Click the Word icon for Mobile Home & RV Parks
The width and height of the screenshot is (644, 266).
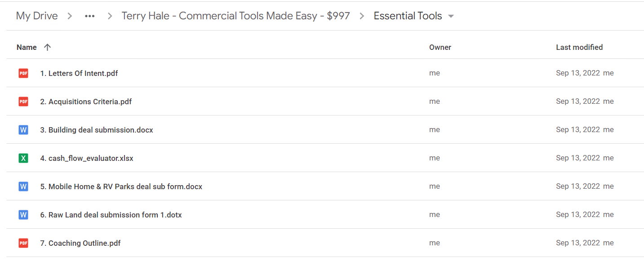point(23,186)
